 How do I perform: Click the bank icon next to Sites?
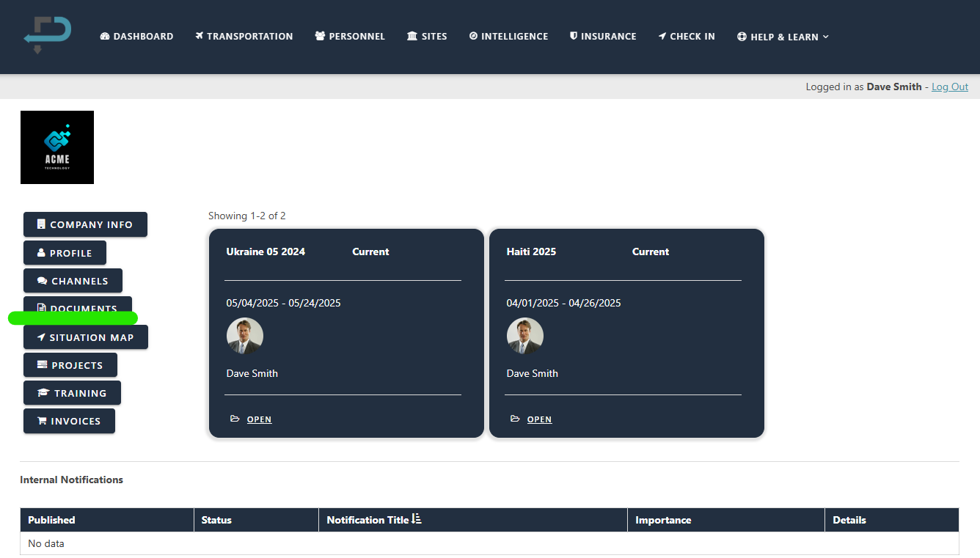point(411,36)
